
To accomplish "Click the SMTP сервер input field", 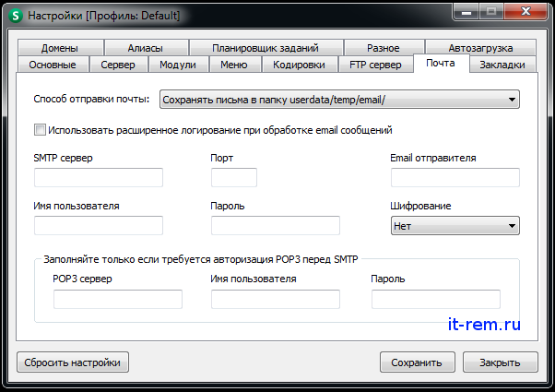I will pos(99,177).
